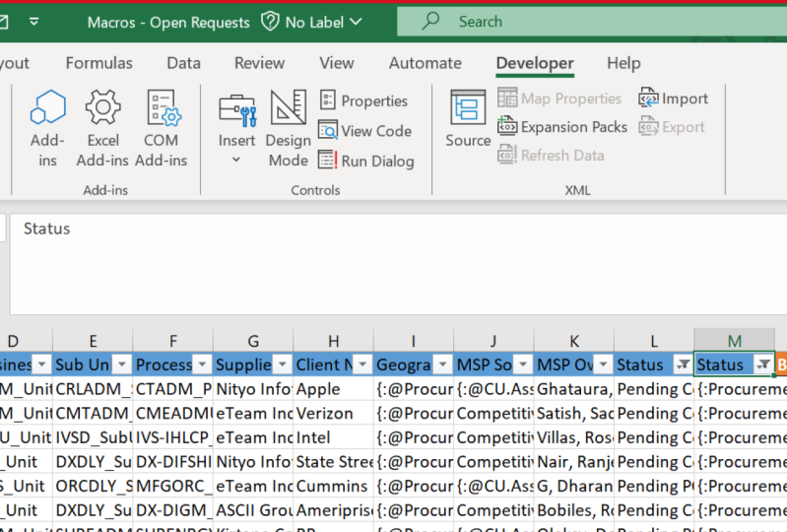Select the Satish, Sac owner cell

click(574, 413)
